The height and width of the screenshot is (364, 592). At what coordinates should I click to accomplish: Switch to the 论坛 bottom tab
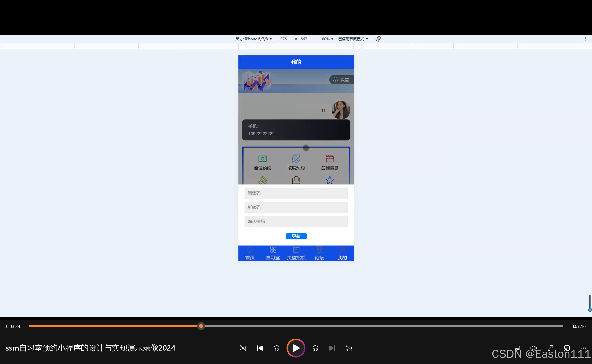point(319,253)
